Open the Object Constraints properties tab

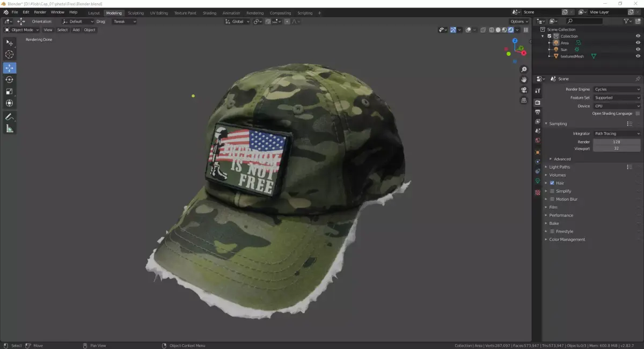point(537,171)
